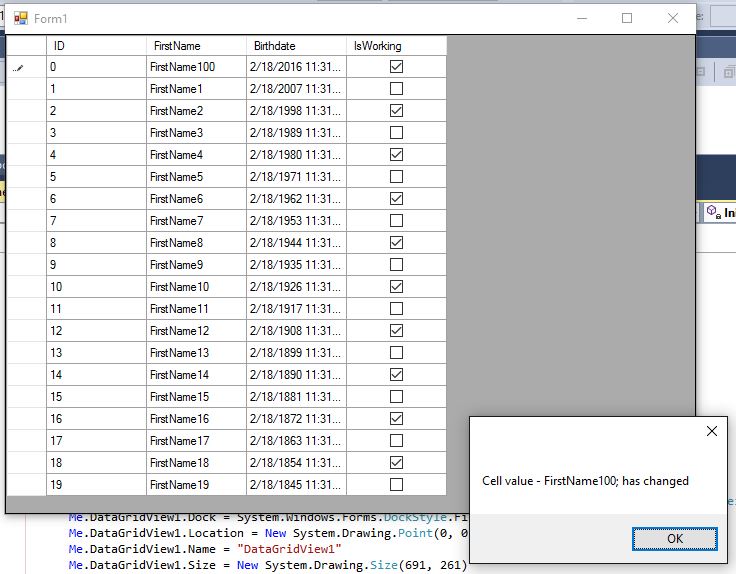Screen dimensions: 736x574
Task: Check IsWorking box for FirstName1
Action: (396, 89)
